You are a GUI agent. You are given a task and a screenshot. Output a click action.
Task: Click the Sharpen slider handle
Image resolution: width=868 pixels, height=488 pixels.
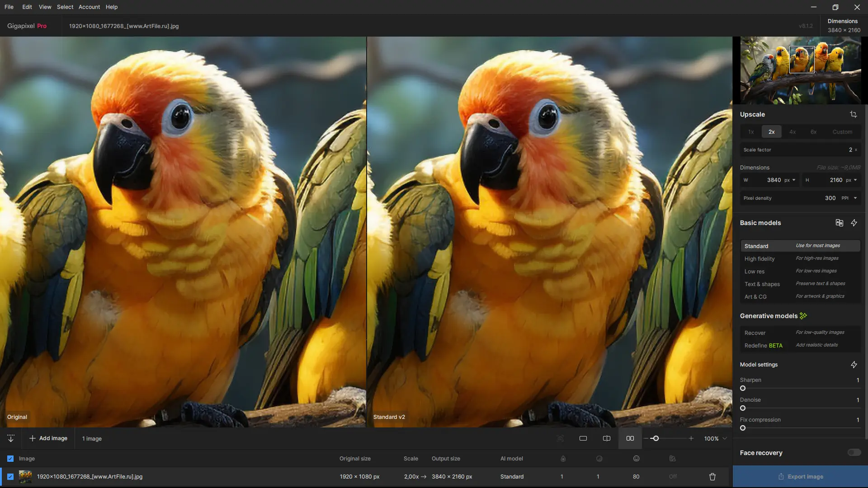[x=743, y=388]
